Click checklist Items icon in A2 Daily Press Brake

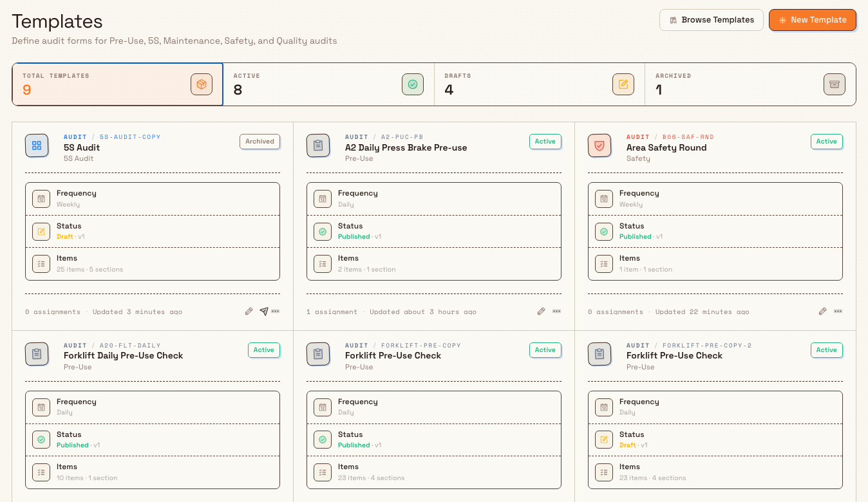pyautogui.click(x=323, y=264)
